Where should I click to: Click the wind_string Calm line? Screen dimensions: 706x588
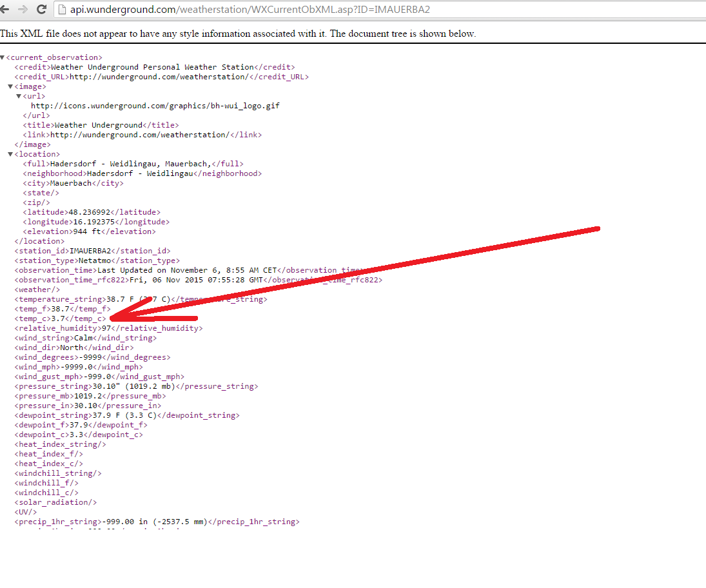pos(86,338)
